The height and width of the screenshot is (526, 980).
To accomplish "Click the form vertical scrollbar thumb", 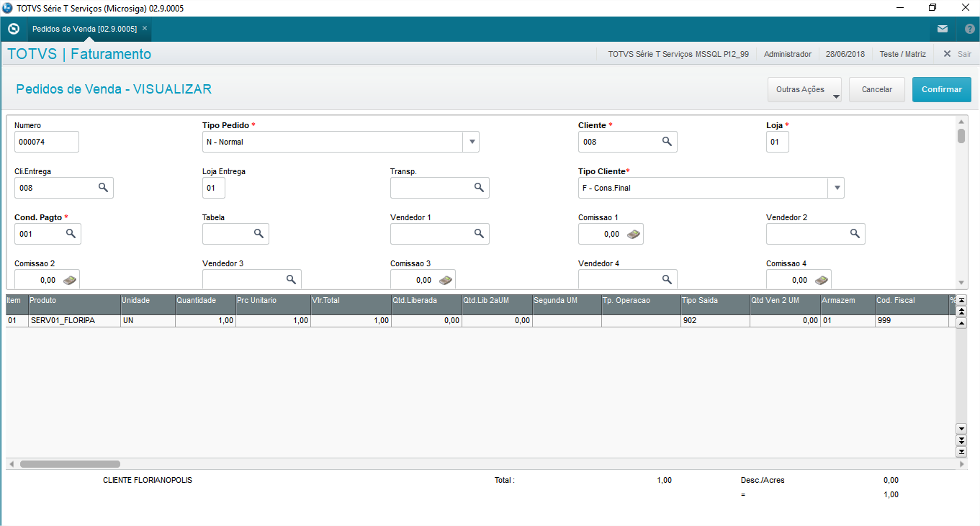I will pyautogui.click(x=961, y=136).
